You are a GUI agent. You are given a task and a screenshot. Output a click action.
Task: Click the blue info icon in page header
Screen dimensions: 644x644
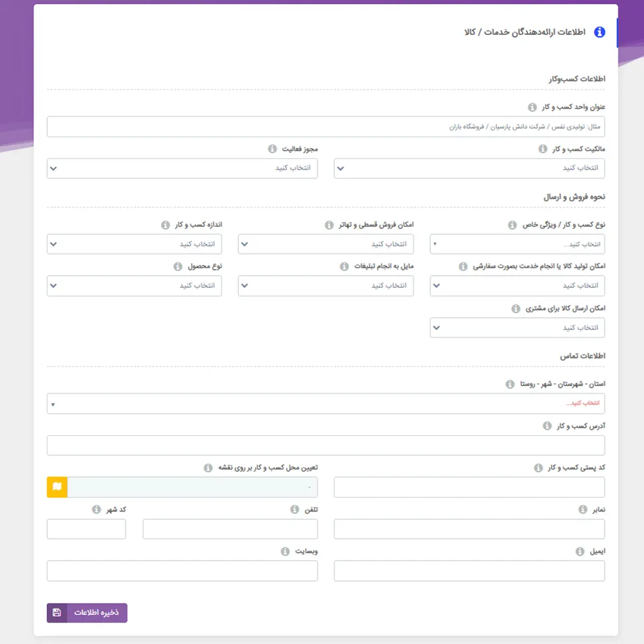(599, 32)
